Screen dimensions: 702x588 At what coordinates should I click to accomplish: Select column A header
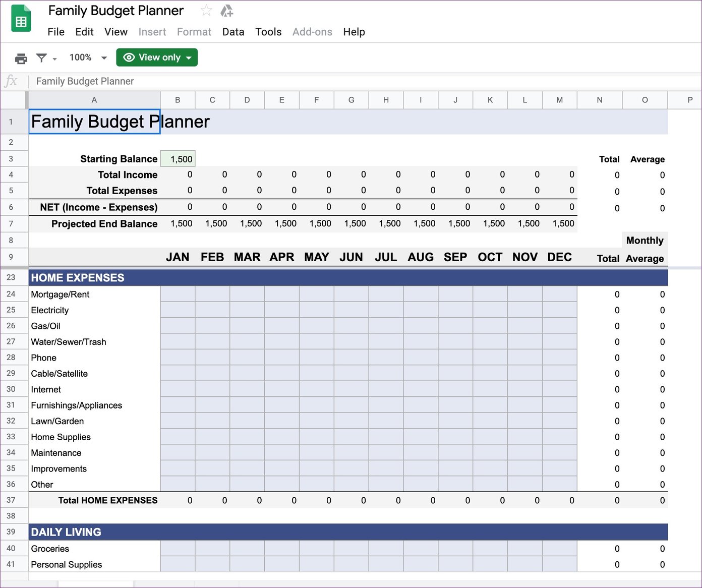[94, 100]
